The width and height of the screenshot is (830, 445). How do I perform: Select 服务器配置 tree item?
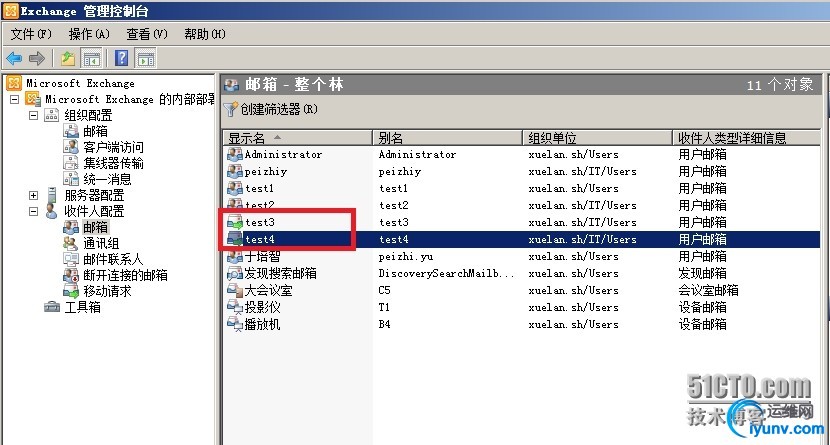94,195
